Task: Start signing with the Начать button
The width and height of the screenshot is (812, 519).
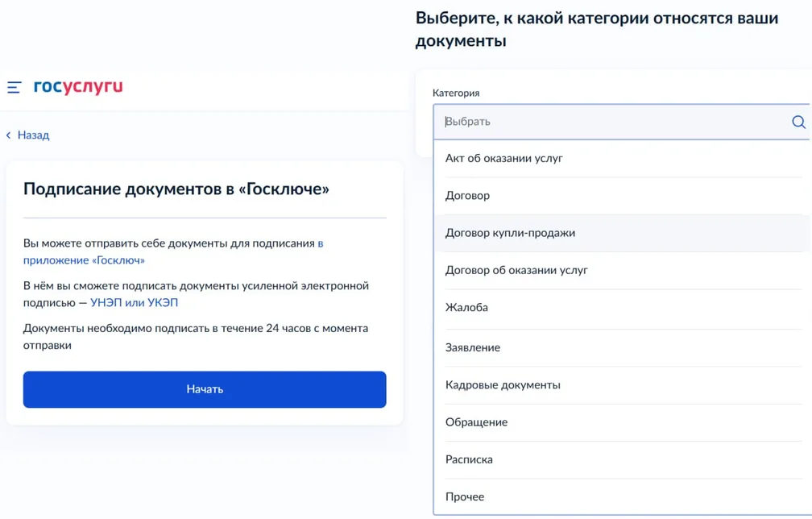Action: coord(205,389)
